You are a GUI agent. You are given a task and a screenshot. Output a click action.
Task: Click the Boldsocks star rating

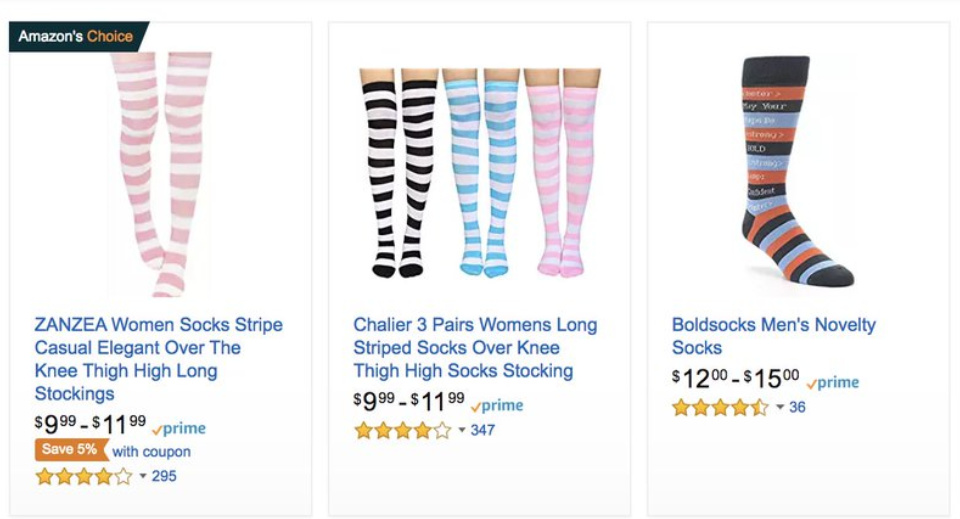tap(721, 407)
